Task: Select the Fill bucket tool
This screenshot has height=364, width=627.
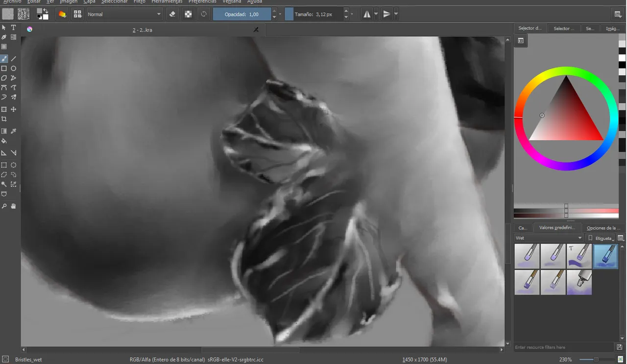Action: pos(4,141)
